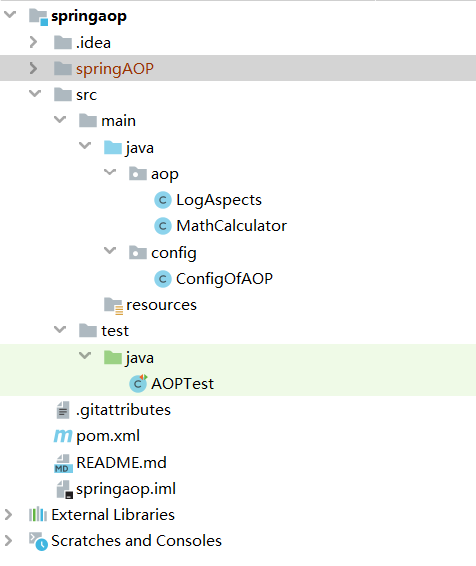Collapse the src folder
476x566 pixels.
click(x=35, y=94)
